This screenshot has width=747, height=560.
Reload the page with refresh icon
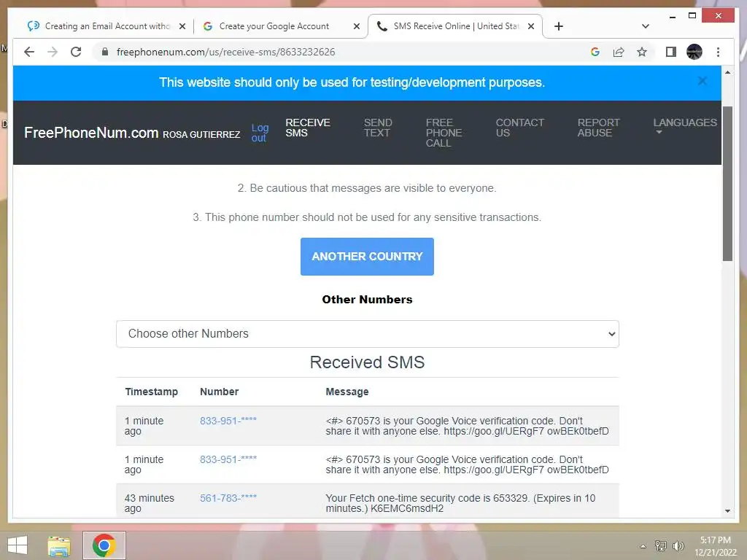point(76,52)
